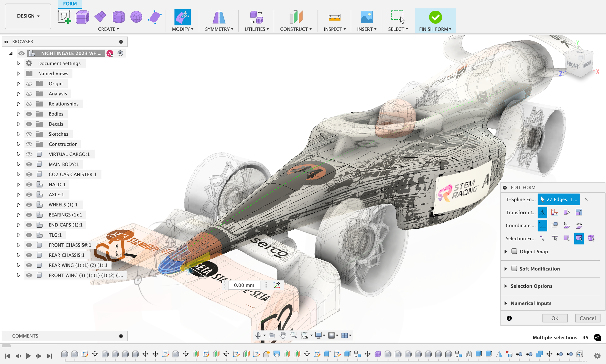Select the Pan hand tool in navigation bar
Viewport: 606px width, 364px height.
click(x=283, y=335)
